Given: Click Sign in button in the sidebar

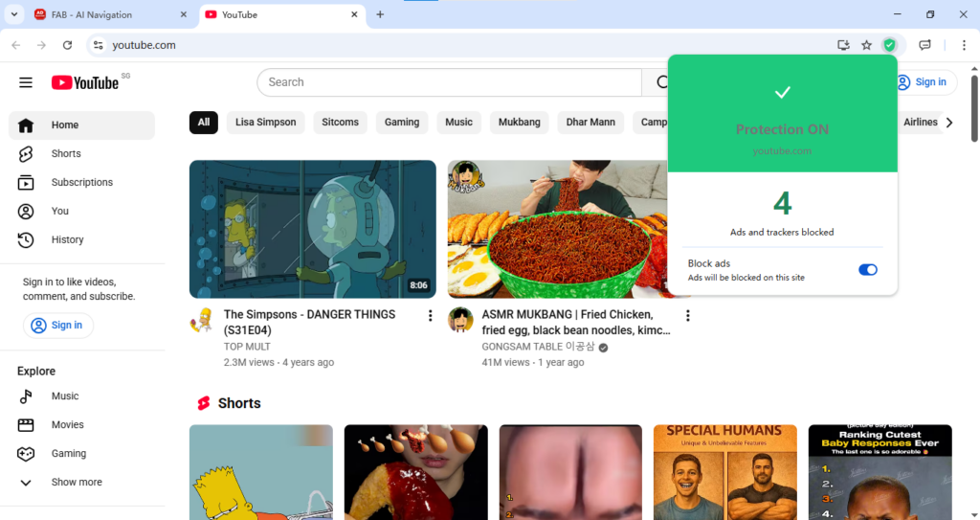Looking at the screenshot, I should pyautogui.click(x=58, y=326).
